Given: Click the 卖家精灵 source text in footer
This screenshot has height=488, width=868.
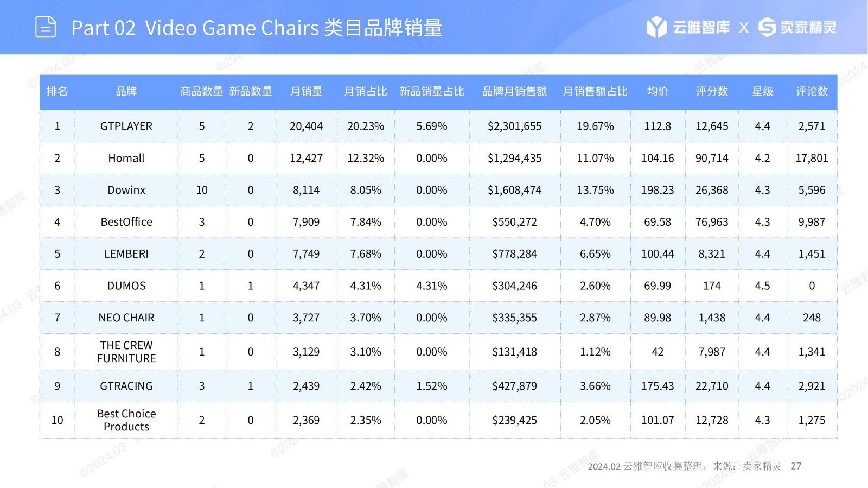Looking at the screenshot, I should click(x=762, y=466).
